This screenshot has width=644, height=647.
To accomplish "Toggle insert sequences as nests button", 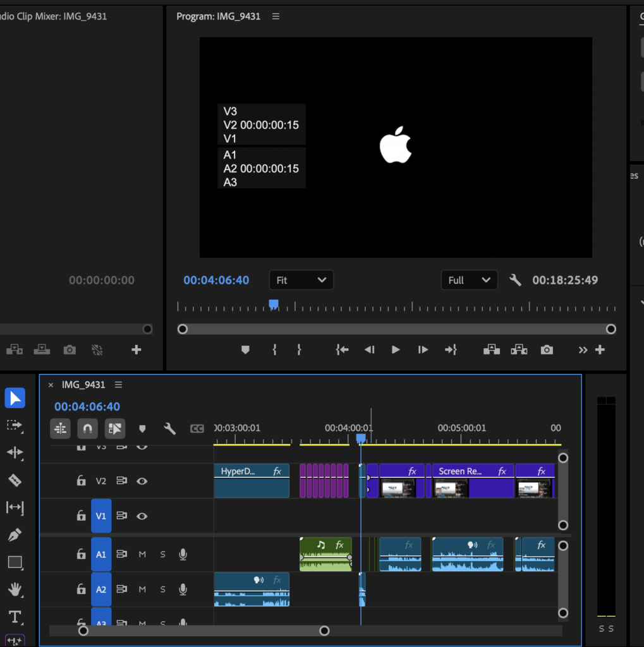I will coord(60,429).
